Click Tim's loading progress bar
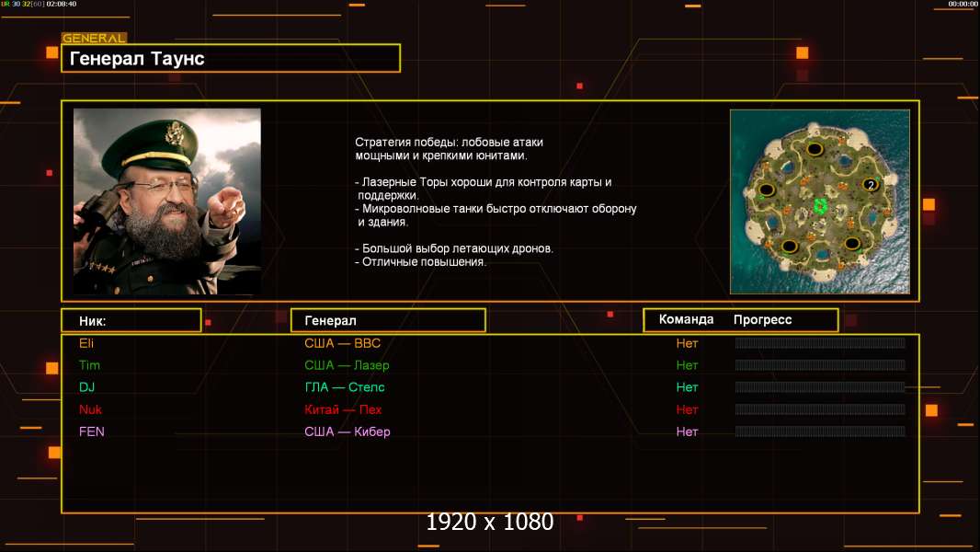980x552 pixels. pyautogui.click(x=820, y=364)
